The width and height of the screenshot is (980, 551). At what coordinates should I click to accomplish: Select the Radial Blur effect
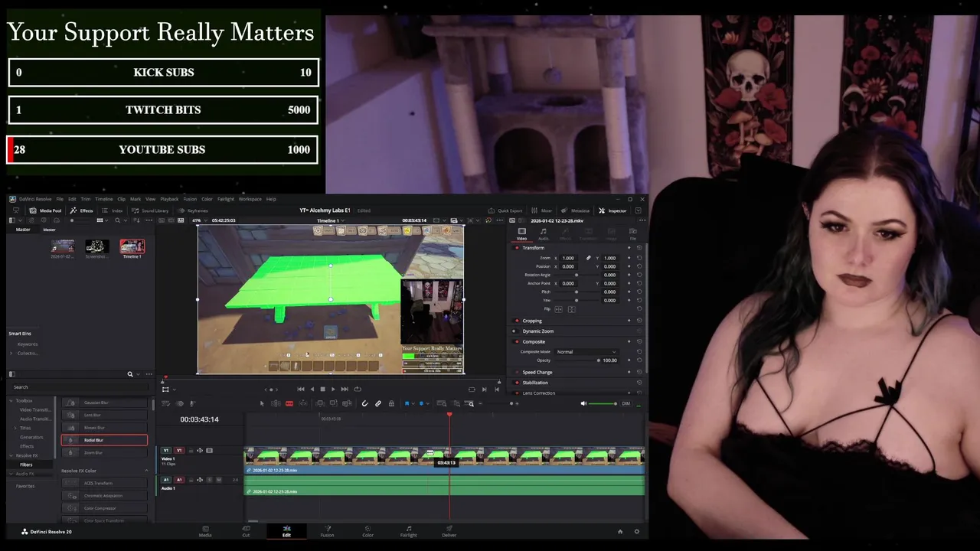pos(104,440)
